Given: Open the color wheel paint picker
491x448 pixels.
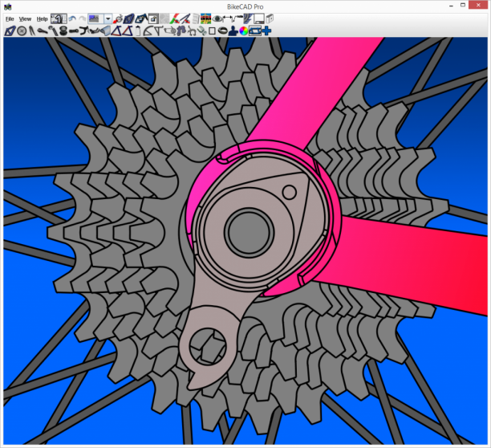Looking at the screenshot, I should tap(243, 31).
